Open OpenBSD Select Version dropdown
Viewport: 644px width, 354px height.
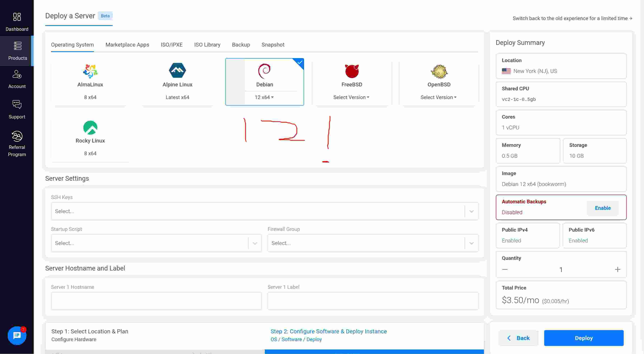pyautogui.click(x=438, y=97)
